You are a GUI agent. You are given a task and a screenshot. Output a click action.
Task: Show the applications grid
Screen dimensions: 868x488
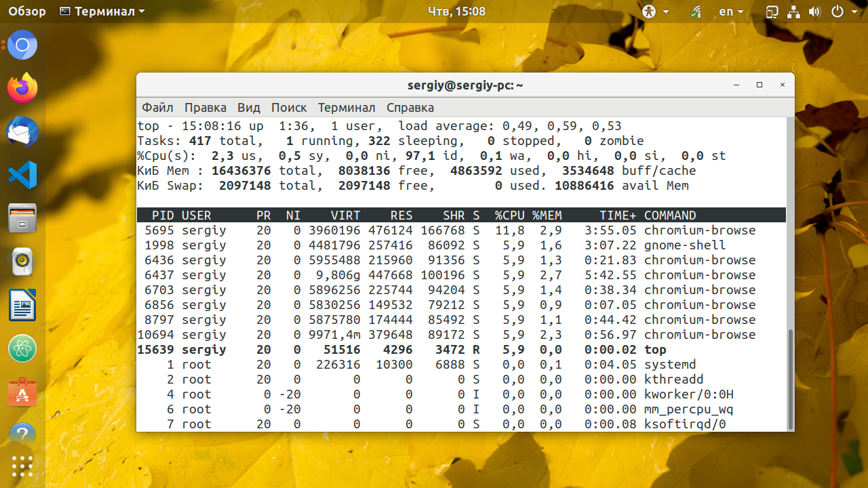coord(22,466)
